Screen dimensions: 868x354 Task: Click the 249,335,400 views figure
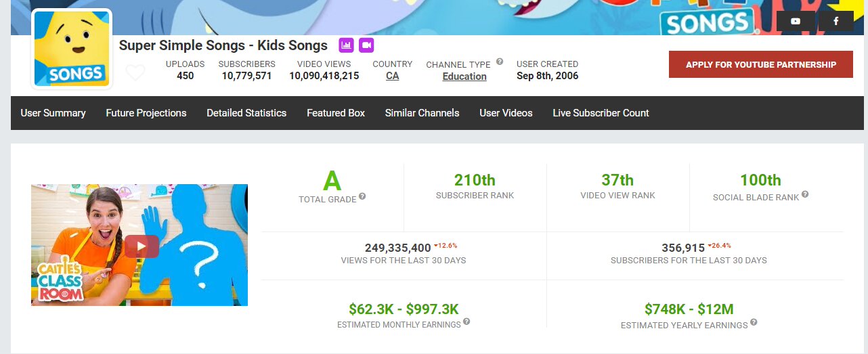[398, 248]
